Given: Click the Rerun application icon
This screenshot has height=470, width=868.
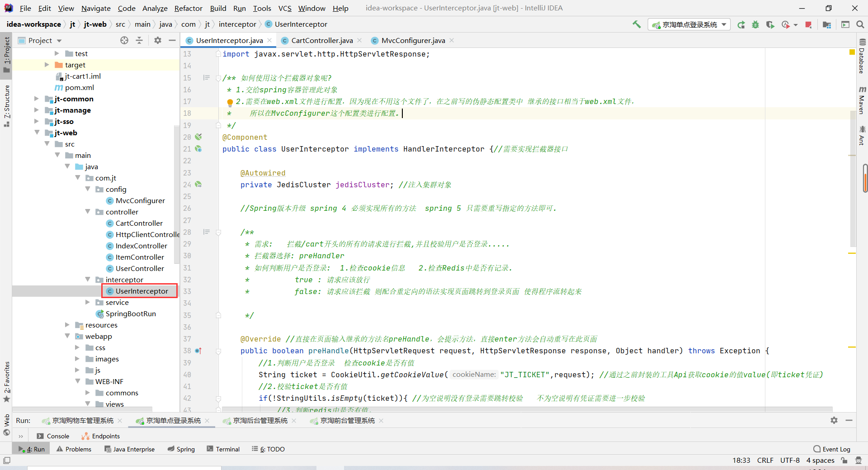Looking at the screenshot, I should click(741, 25).
